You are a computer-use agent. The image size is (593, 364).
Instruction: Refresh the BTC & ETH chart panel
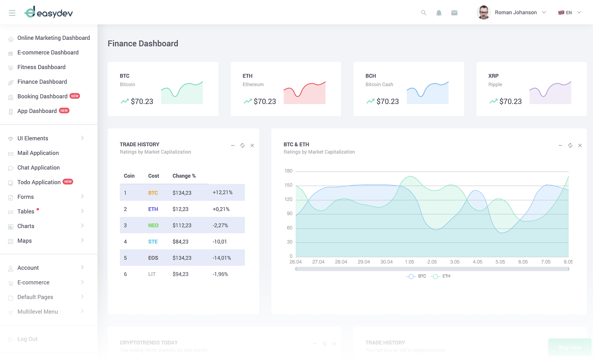[x=570, y=145]
